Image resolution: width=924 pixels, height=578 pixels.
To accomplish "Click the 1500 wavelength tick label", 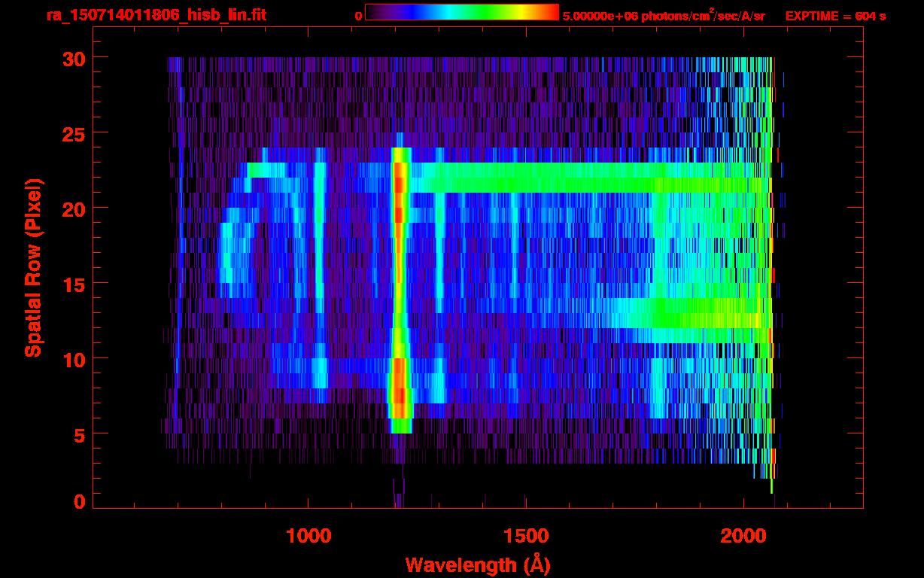I will 526,535.
